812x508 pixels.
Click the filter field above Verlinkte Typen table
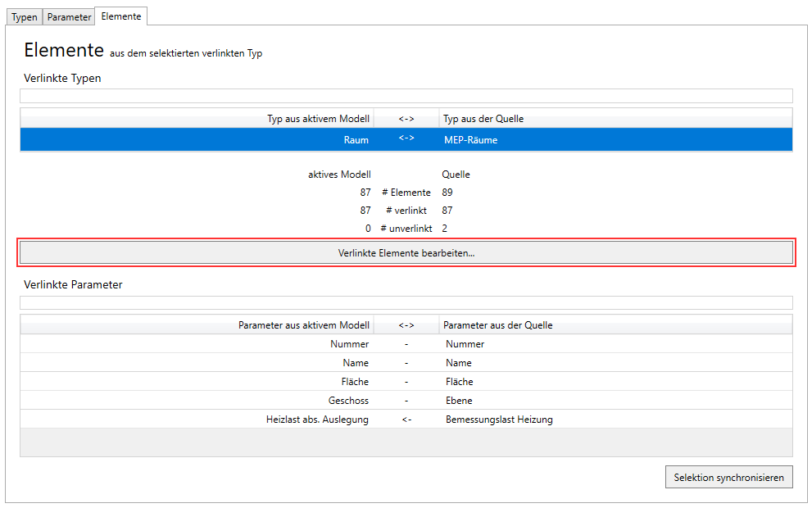coord(406,96)
